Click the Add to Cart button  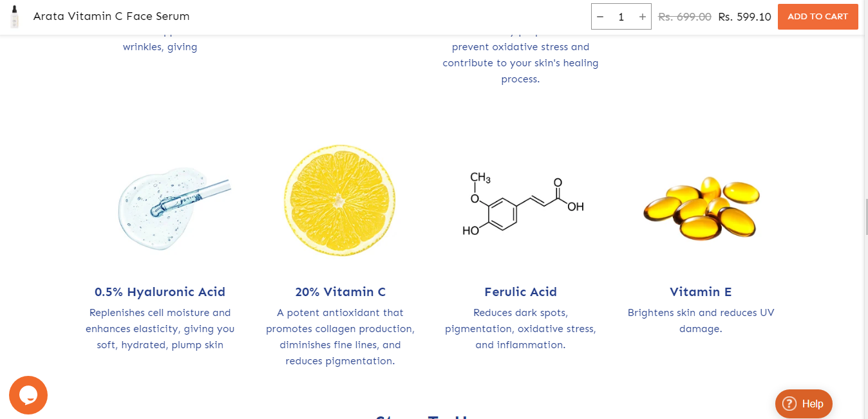[818, 17]
